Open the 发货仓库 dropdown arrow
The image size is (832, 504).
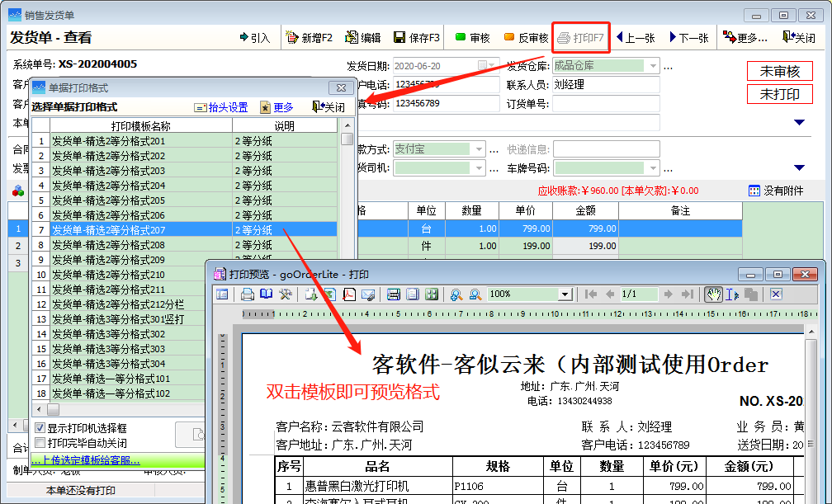coord(653,66)
